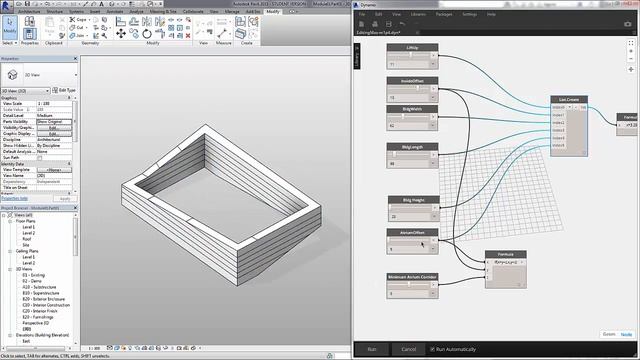Viewport: 640px width, 360px height.
Task: Click the Text 'A' icon in quick access toolbar
Action: [x=102, y=4]
